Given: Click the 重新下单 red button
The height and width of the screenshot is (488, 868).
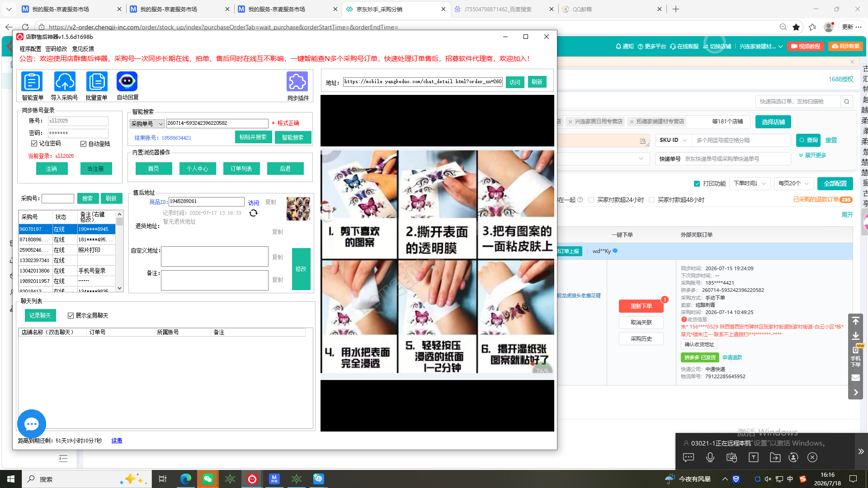Looking at the screenshot, I should (x=641, y=306).
